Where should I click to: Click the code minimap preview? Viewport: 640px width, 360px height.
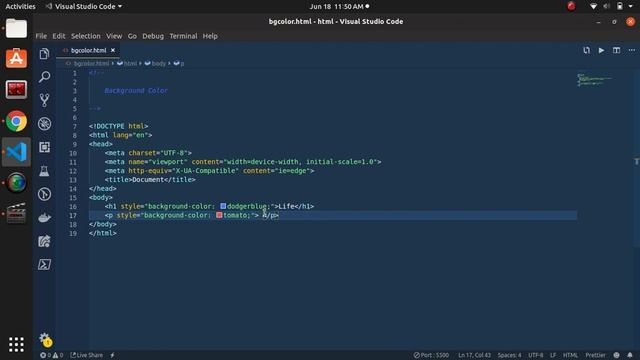coord(594,80)
